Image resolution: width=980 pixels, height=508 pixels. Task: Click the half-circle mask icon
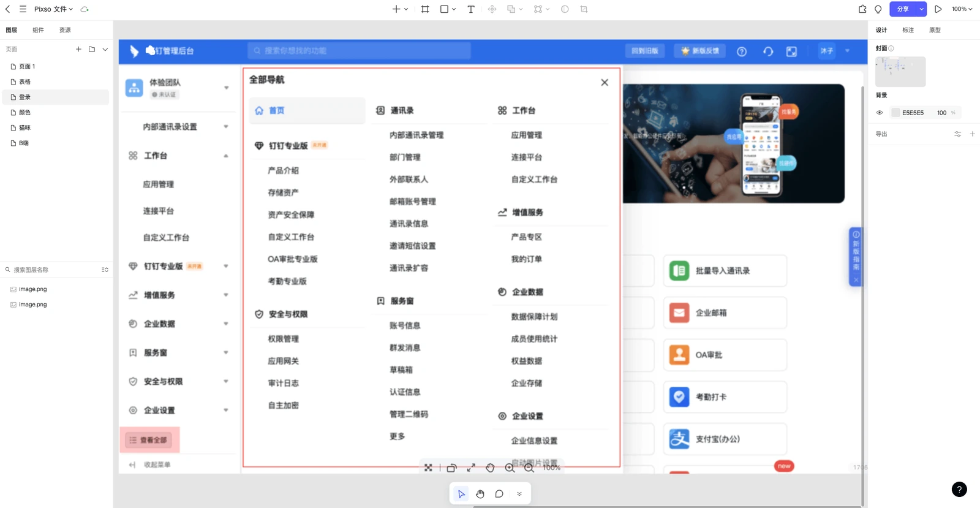(565, 9)
